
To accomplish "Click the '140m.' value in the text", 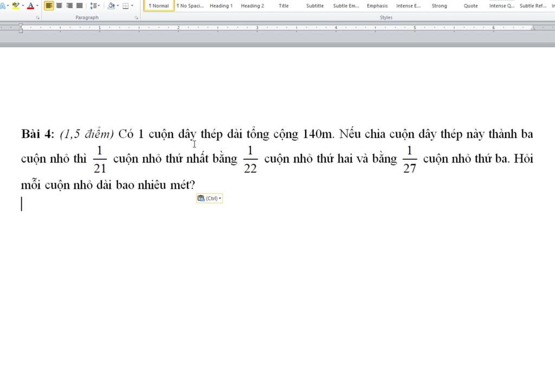I will [318, 134].
